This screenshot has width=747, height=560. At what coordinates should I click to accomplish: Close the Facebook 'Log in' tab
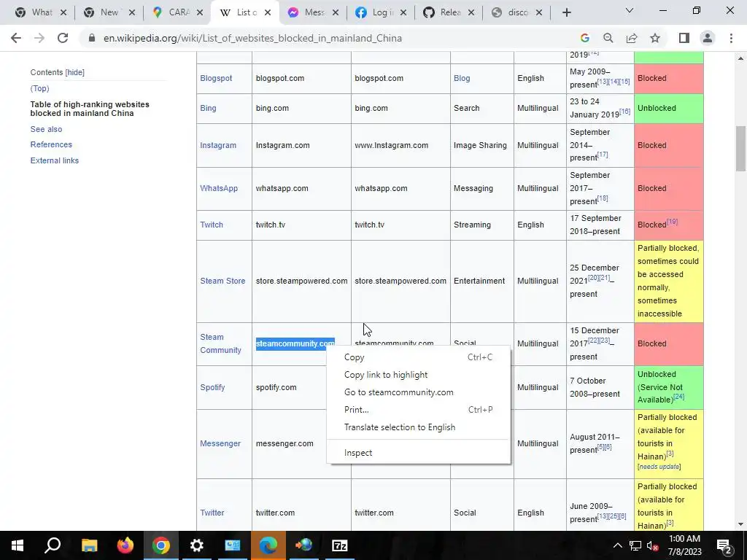click(x=403, y=13)
